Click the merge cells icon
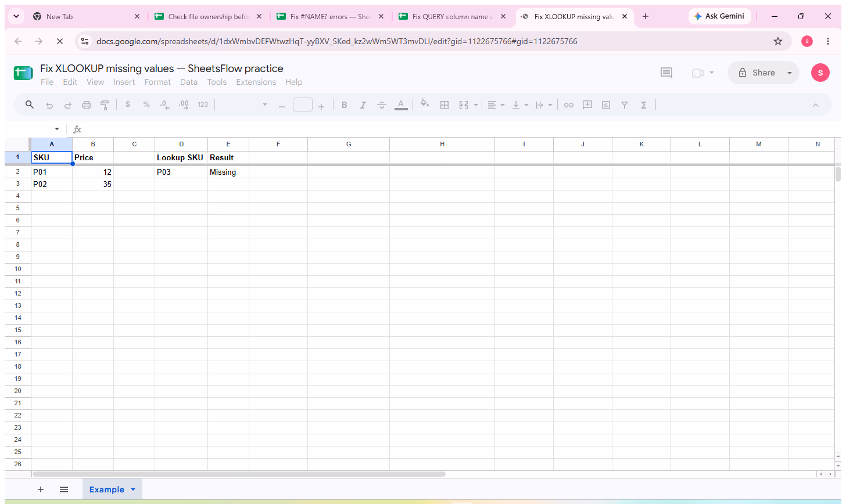 [464, 105]
